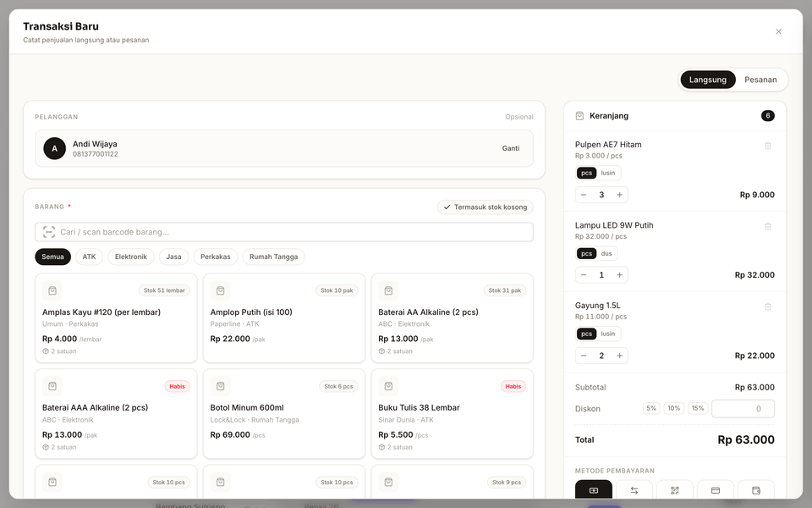Screen dimensions: 812x508
Task: Click Baterai AAA Alkaline product bag icon
Action: (x=52, y=386)
